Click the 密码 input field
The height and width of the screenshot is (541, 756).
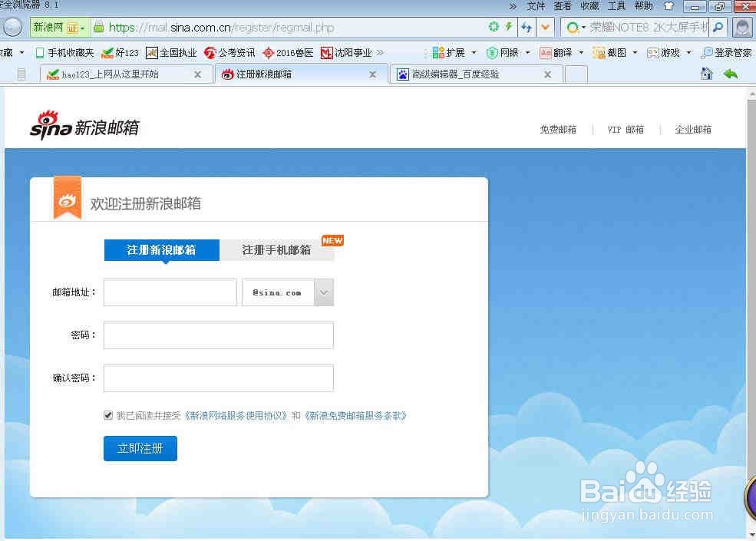pyautogui.click(x=219, y=335)
